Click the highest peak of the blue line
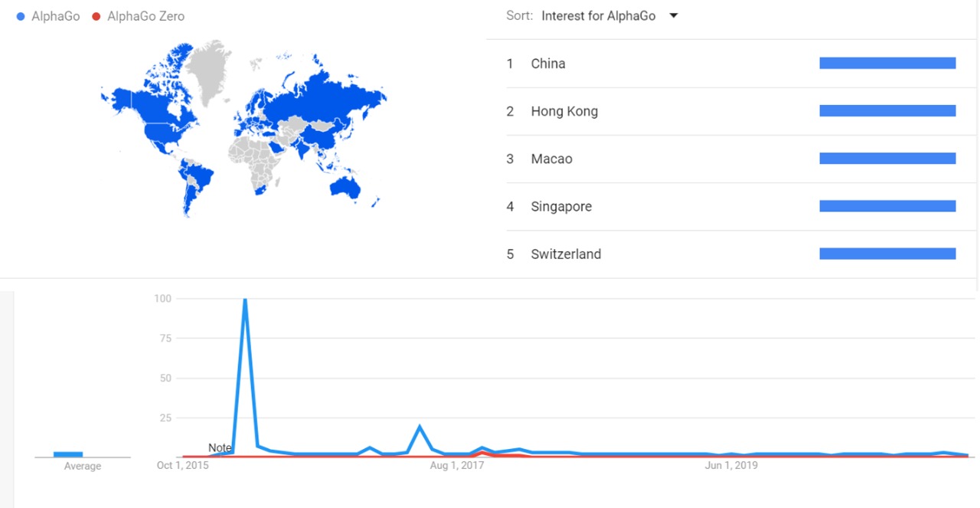980x508 pixels. (245, 300)
